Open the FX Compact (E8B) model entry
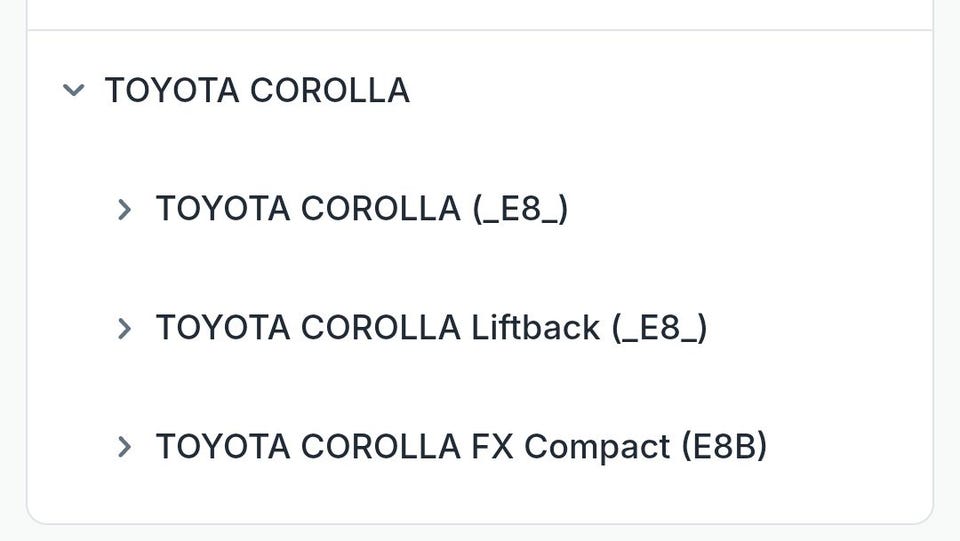 tap(461, 447)
